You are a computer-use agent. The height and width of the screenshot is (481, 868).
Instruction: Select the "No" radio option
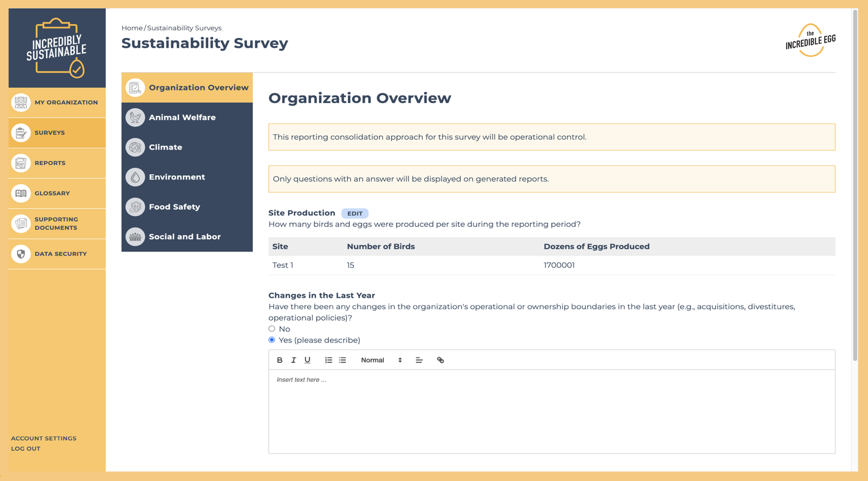coord(272,329)
